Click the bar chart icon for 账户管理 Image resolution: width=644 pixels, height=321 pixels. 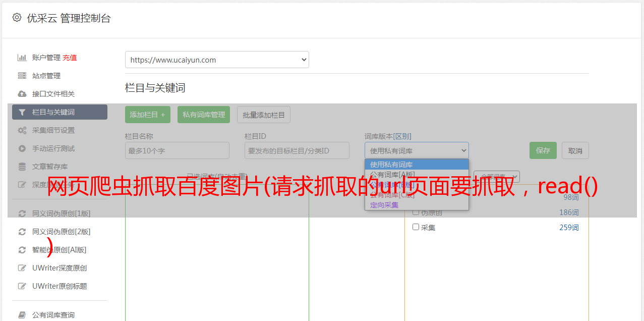[22, 58]
